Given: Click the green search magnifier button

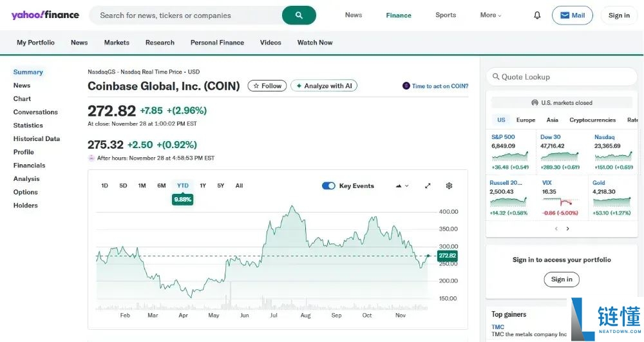Looking at the screenshot, I should [299, 15].
